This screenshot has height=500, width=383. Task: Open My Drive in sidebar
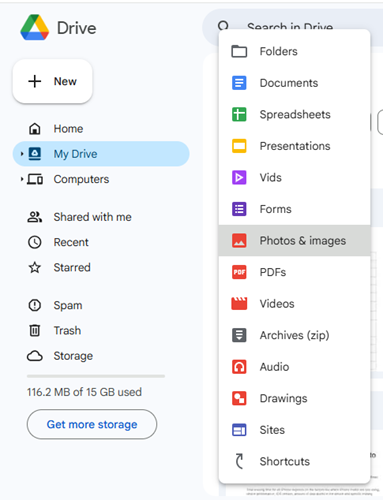101,154
